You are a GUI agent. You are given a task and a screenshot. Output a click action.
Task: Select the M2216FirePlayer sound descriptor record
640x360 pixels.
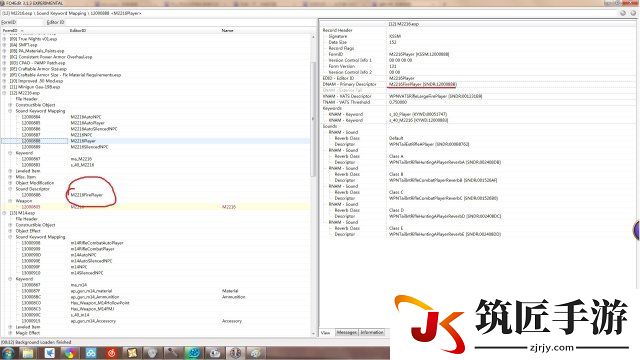[x=87, y=195]
